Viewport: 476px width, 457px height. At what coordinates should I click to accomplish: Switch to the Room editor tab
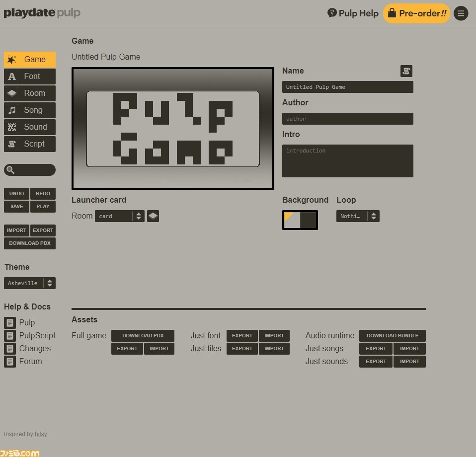click(x=30, y=93)
